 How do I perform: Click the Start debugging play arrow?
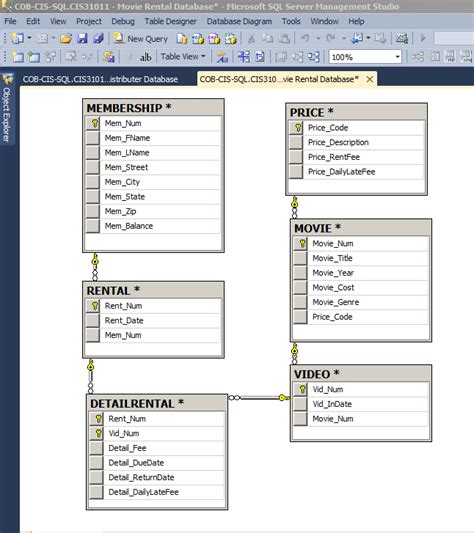(x=423, y=38)
